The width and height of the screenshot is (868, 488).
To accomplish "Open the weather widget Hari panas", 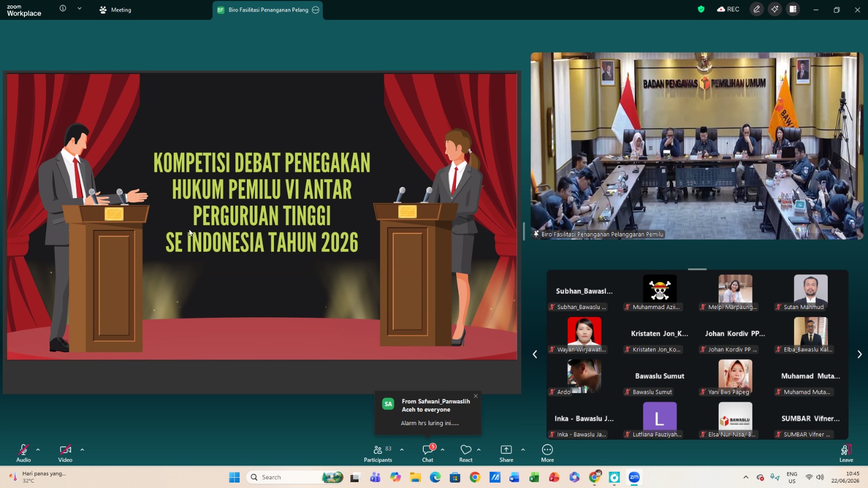I will coord(38,477).
